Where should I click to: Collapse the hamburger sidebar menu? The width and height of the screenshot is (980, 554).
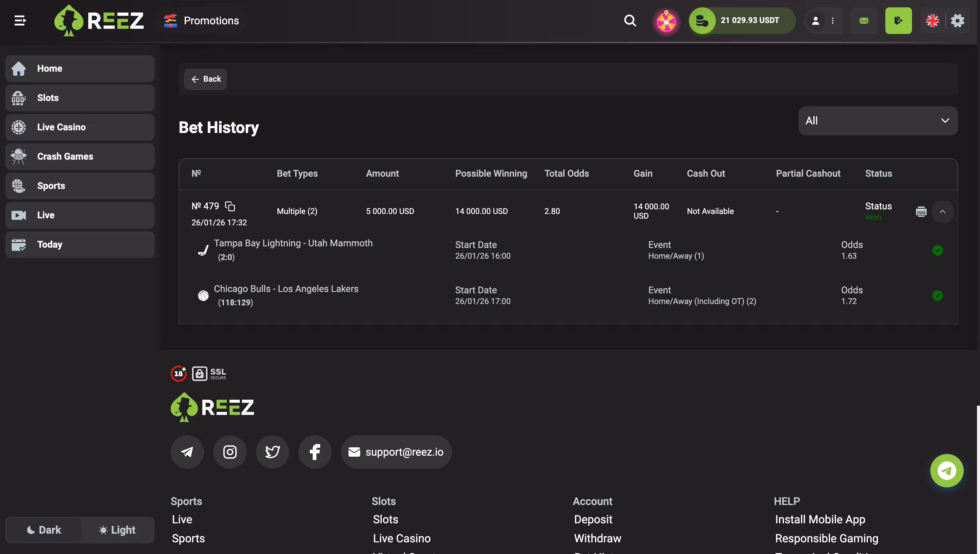(x=20, y=21)
